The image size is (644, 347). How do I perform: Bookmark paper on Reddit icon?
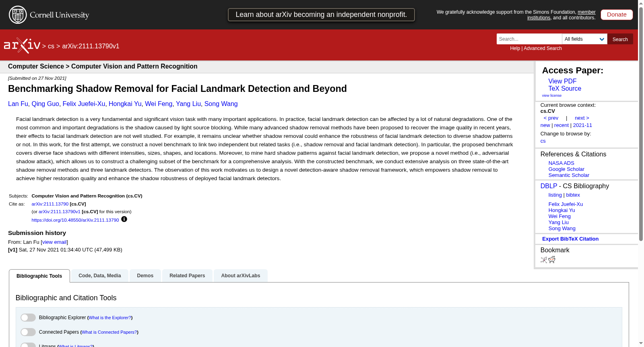click(x=552, y=260)
